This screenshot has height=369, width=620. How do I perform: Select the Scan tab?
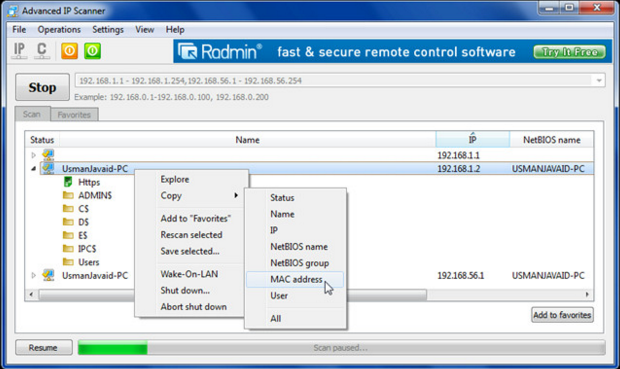point(32,114)
